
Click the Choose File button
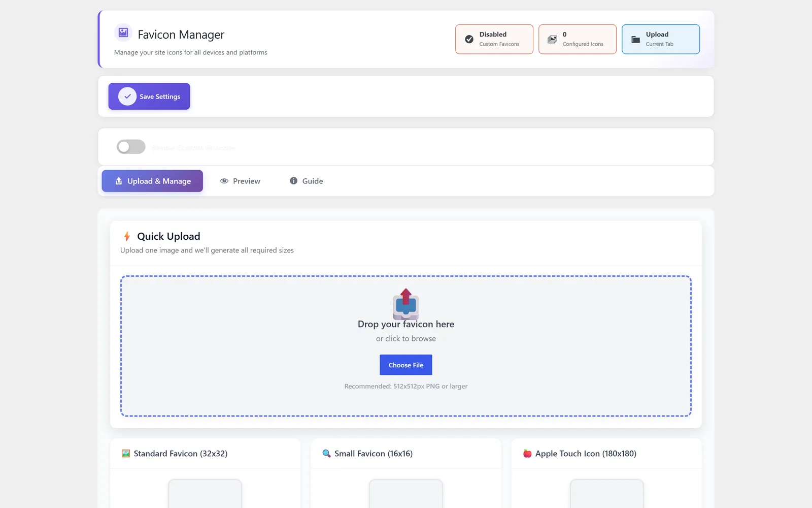coord(406,365)
